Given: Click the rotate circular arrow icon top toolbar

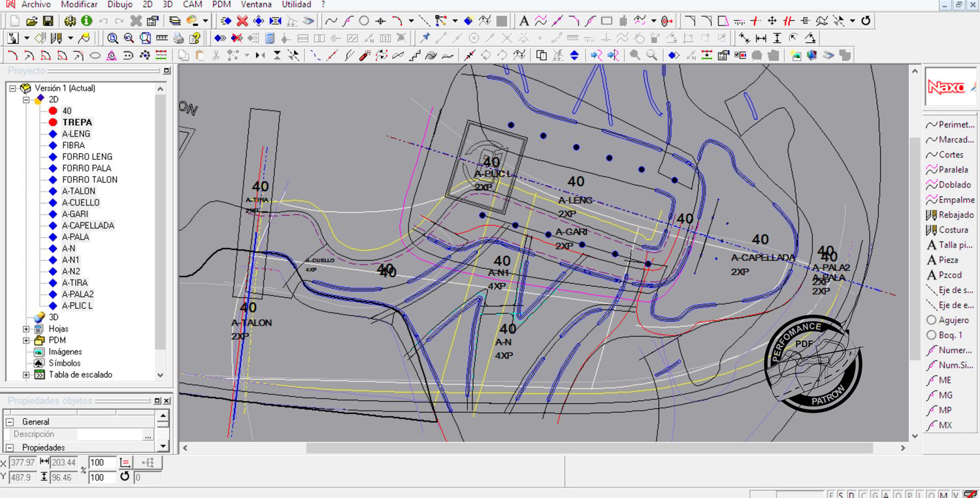Looking at the screenshot, I should [x=866, y=21].
